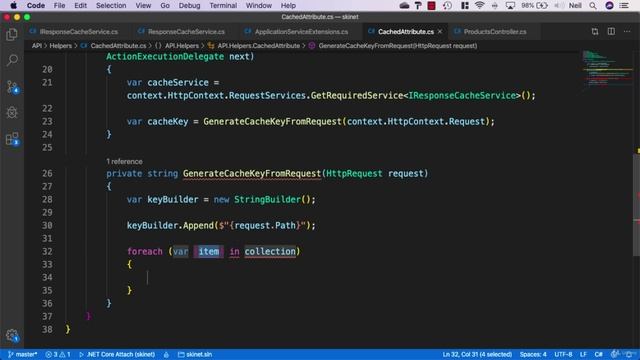The height and width of the screenshot is (360, 640).
Task: Open the Edit menu
Action: [80, 5]
